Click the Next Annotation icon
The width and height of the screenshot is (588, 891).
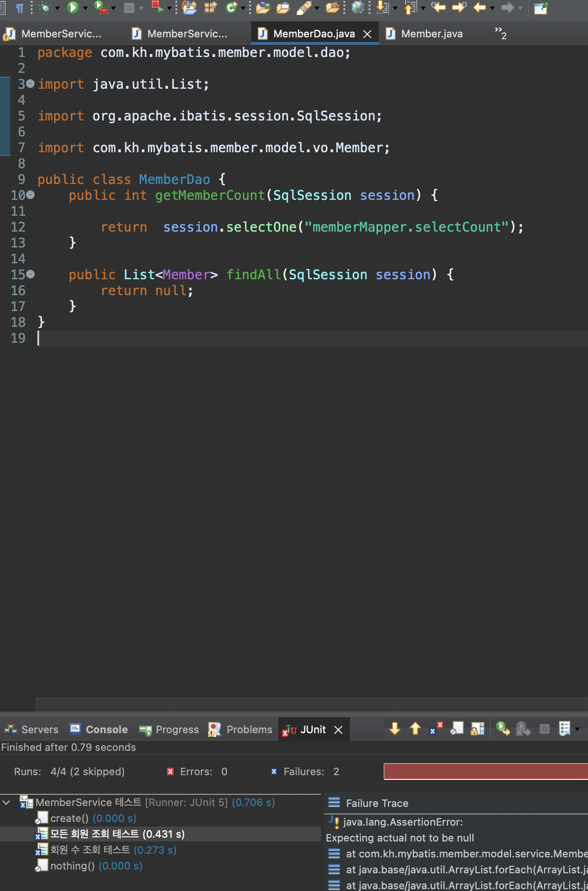pos(383,7)
